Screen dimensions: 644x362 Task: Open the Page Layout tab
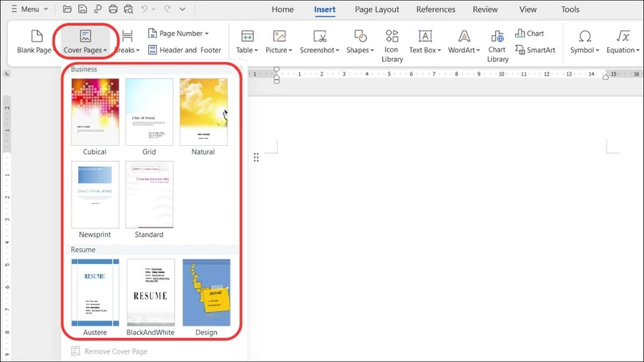[x=377, y=9]
